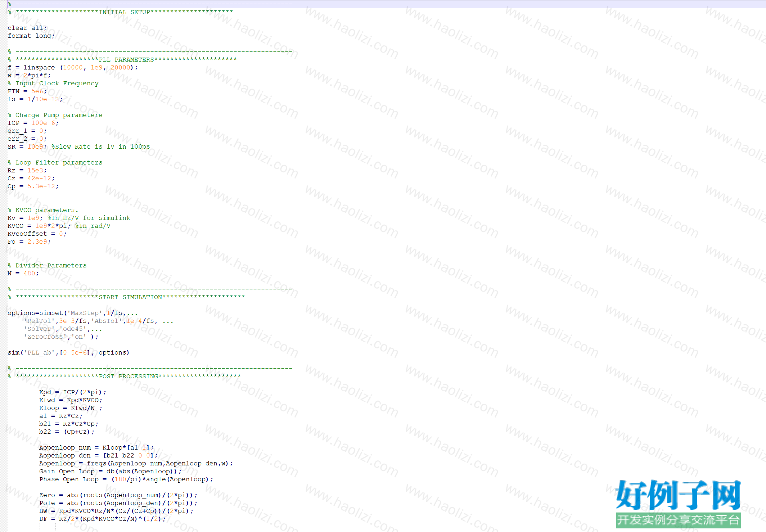
Task: Place cursor on 'ICP = 100e-6;' line
Action: click(33, 123)
